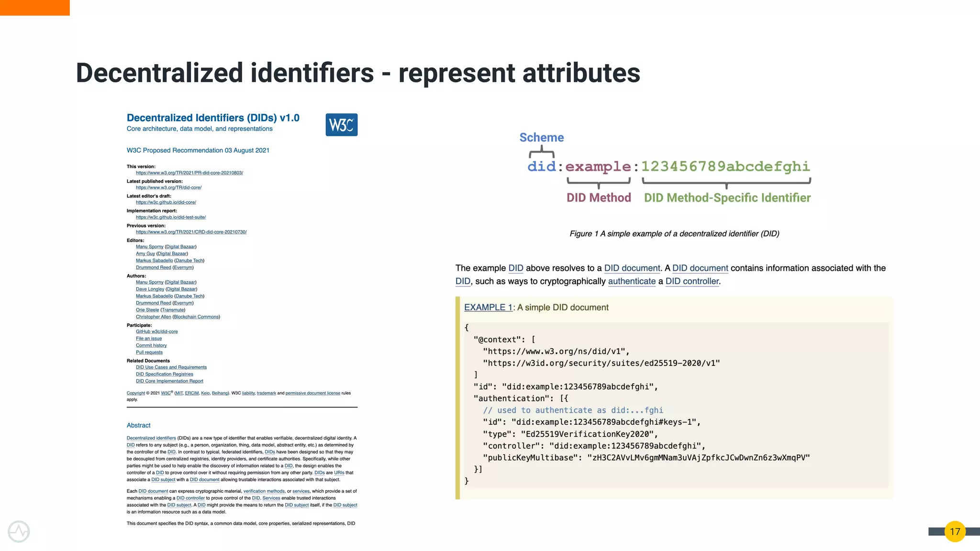980x551 pixels.
Task: Click 'W3C Proposed Recommendation 03 August 2021' text
Action: 198,150
